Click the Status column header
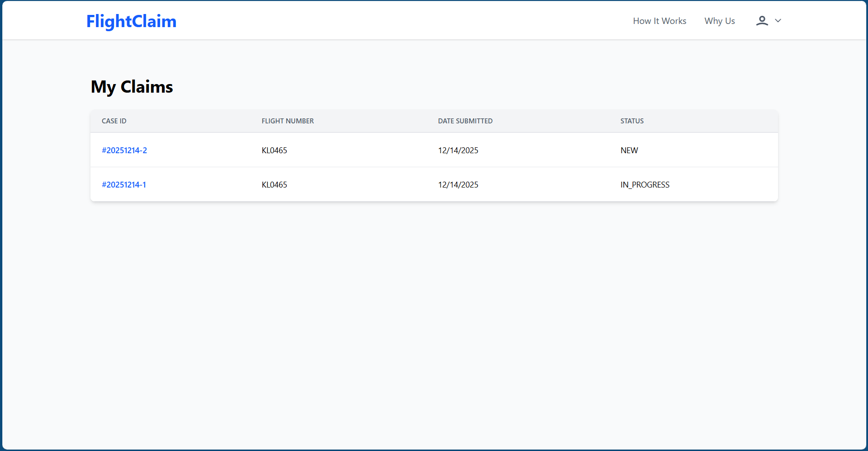 pyautogui.click(x=631, y=121)
